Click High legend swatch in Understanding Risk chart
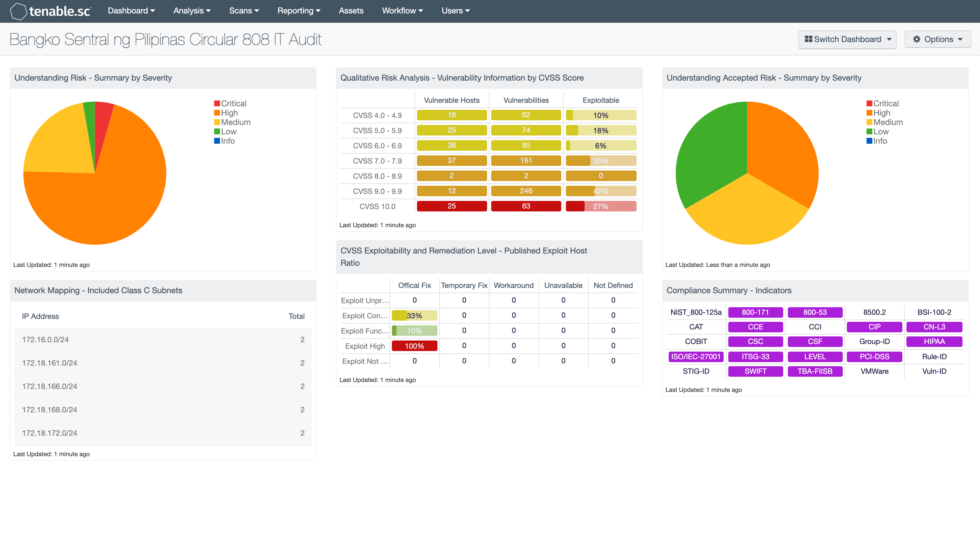 click(217, 113)
